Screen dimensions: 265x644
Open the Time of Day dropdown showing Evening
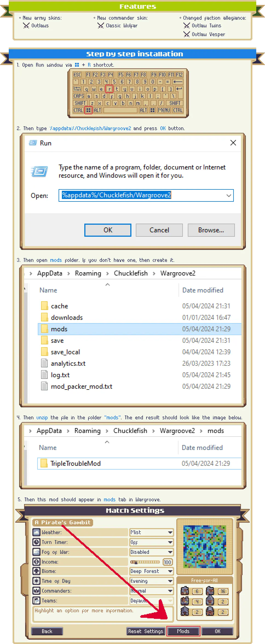tap(151, 581)
